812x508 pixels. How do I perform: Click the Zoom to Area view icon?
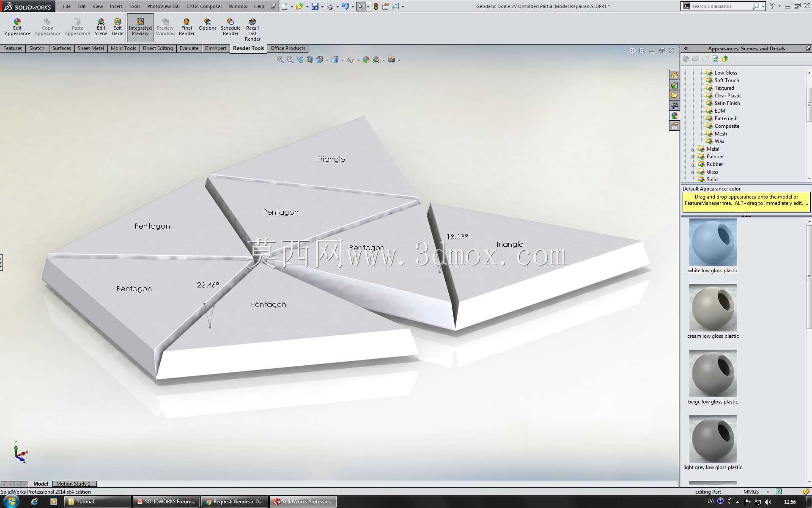pyautogui.click(x=290, y=60)
